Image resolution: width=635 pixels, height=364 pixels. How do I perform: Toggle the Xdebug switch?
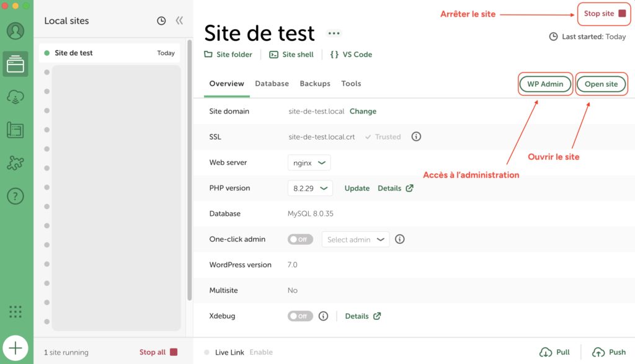[300, 316]
